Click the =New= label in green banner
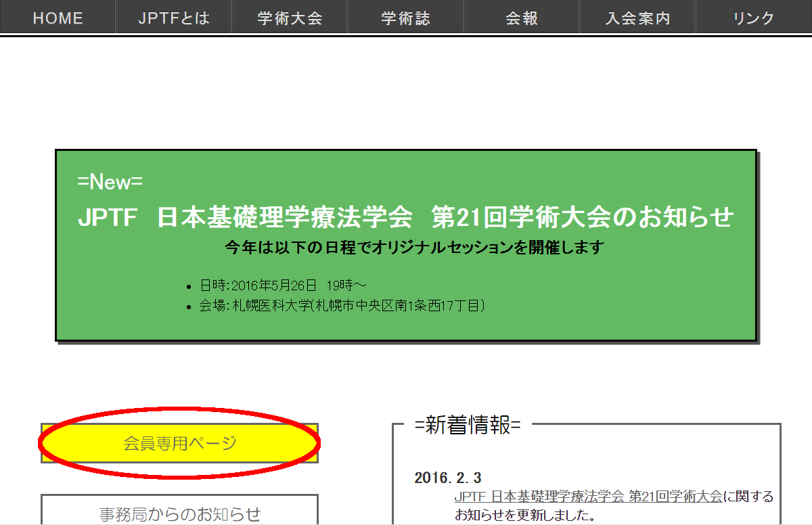 (110, 182)
